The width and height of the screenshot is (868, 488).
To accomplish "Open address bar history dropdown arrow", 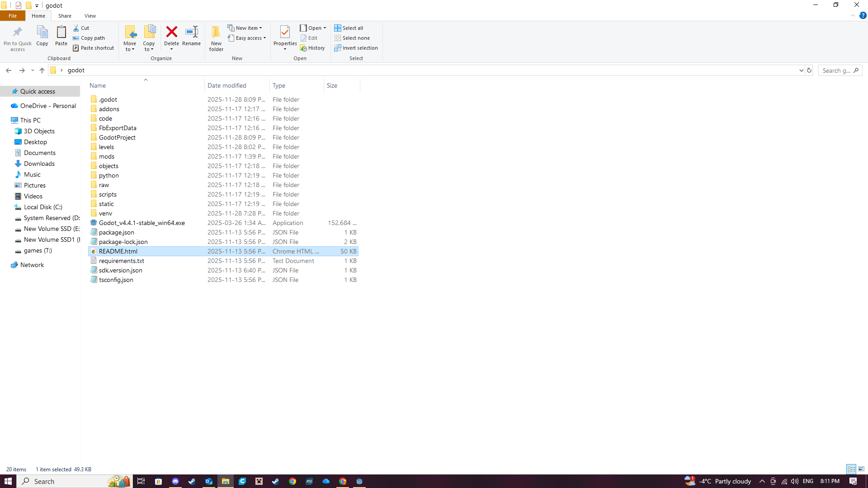I will point(801,70).
